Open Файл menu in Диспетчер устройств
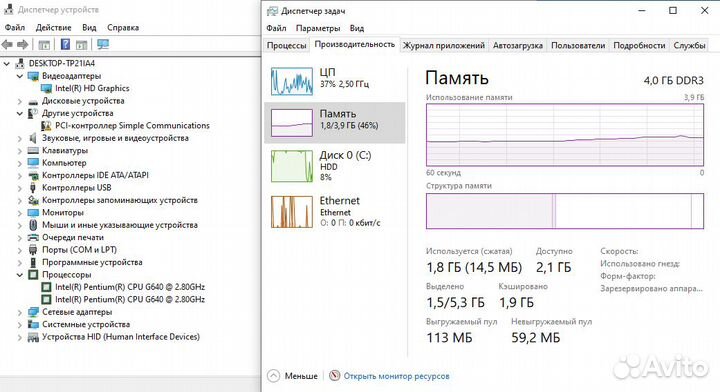This screenshot has width=720, height=392. pos(15,28)
